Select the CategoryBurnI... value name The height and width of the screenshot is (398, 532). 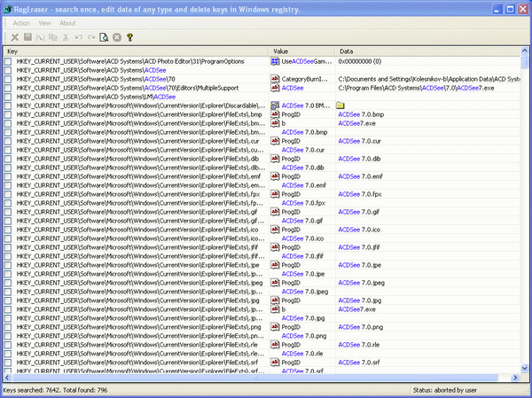305,79
